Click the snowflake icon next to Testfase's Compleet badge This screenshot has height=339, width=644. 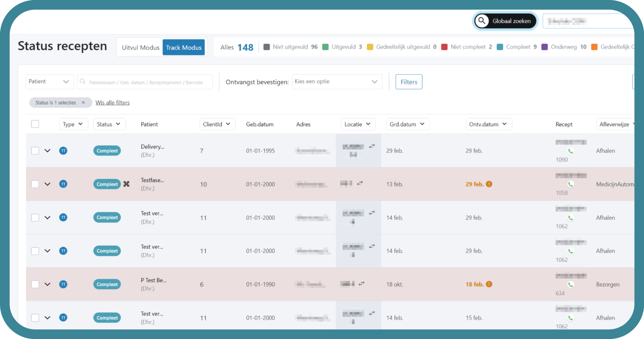[126, 184]
